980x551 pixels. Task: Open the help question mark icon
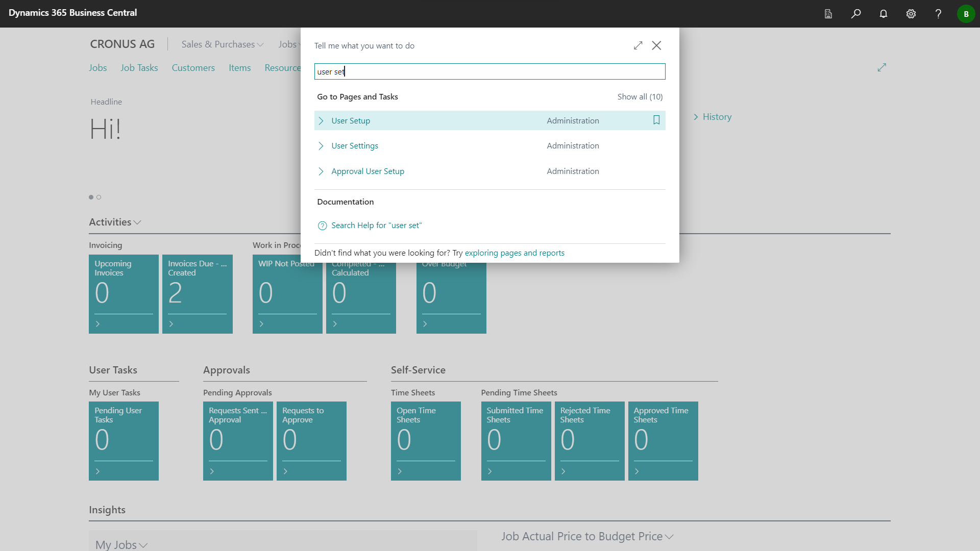(x=938, y=14)
